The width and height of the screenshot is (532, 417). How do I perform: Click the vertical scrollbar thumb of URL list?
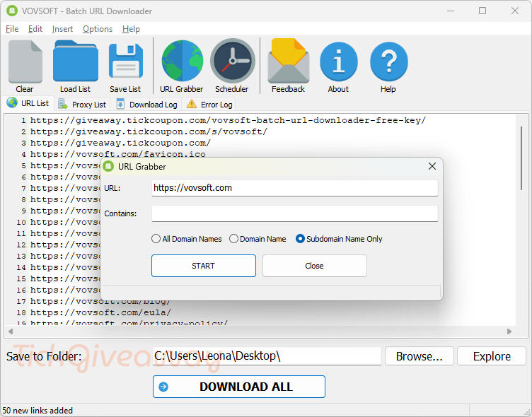coord(521,158)
